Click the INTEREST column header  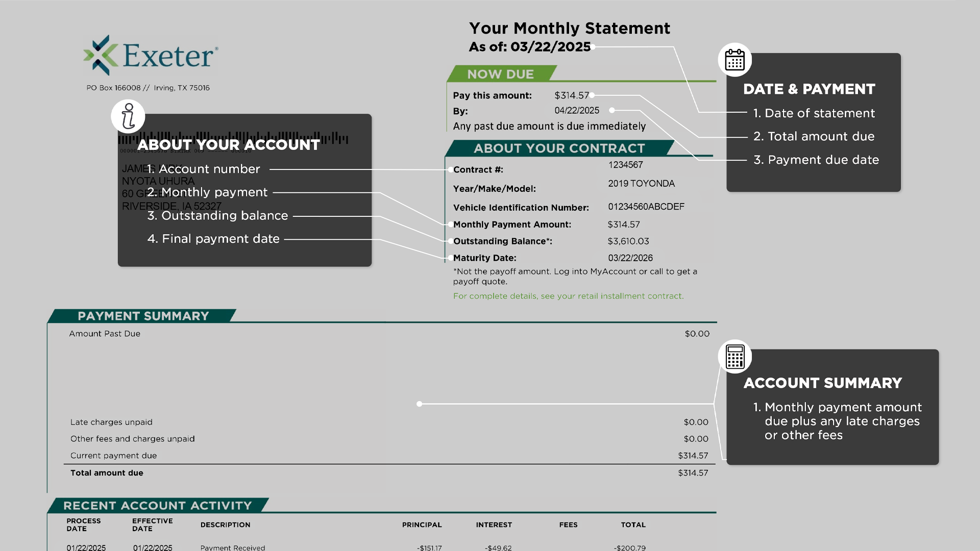pyautogui.click(x=494, y=525)
